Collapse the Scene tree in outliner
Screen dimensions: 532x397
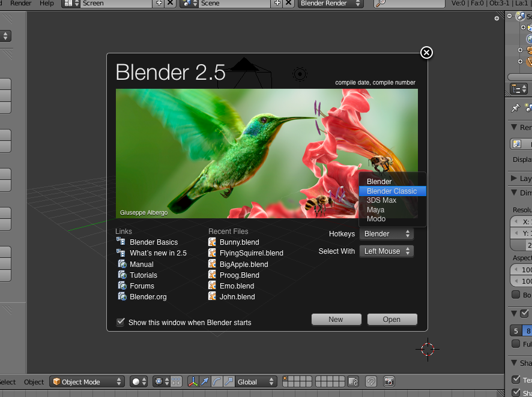pos(509,16)
